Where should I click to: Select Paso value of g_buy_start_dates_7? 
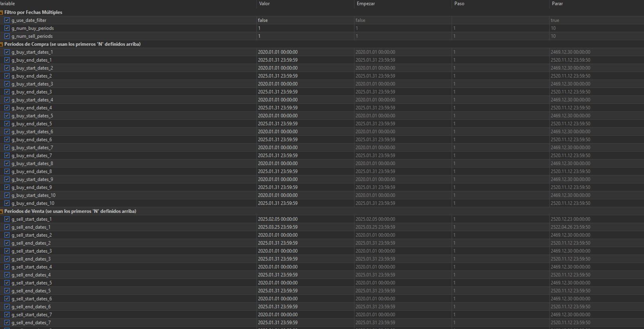454,148
